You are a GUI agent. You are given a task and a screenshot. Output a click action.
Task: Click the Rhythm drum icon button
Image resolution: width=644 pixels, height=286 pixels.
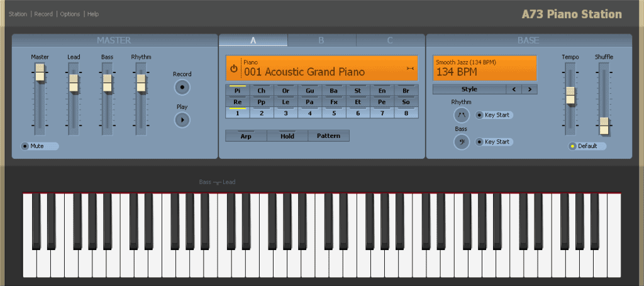click(x=462, y=115)
